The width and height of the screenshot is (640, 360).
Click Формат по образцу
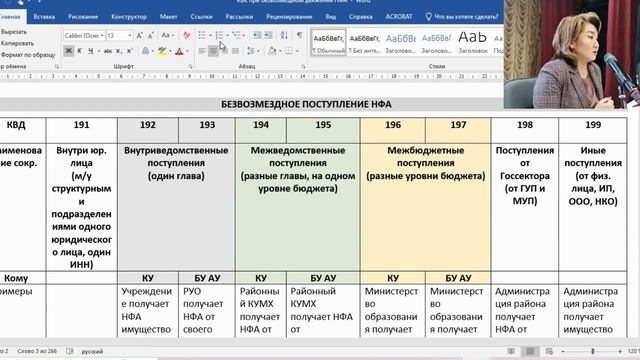28,55
